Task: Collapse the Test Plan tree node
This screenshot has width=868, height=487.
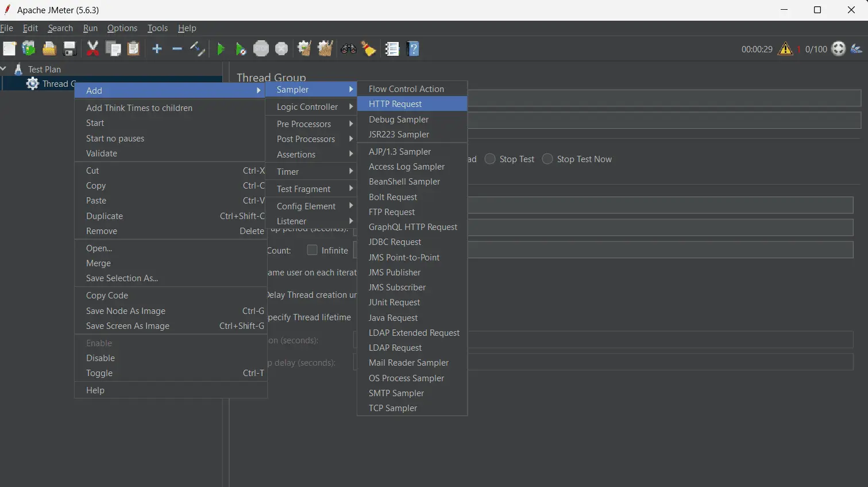Action: [x=3, y=69]
